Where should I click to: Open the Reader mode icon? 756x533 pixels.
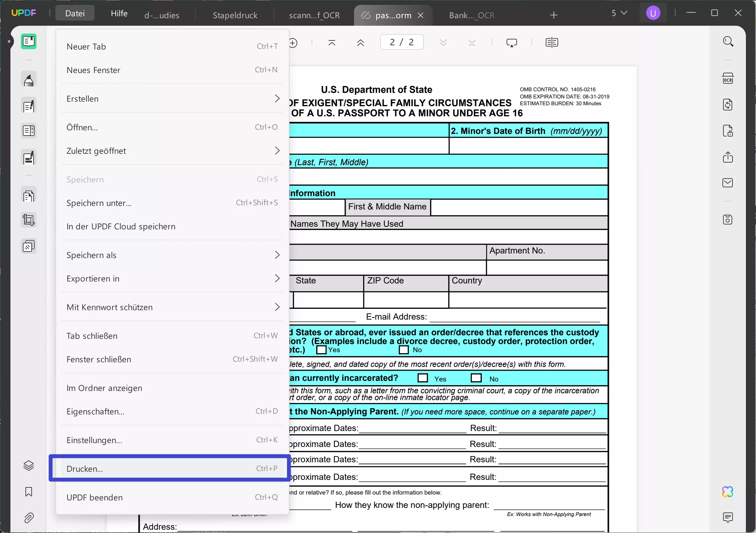(29, 41)
